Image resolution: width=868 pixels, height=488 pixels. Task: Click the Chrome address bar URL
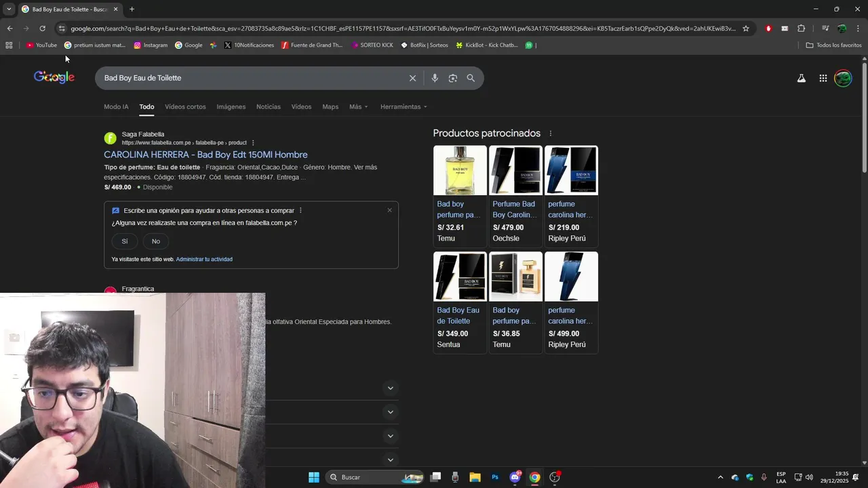(403, 28)
